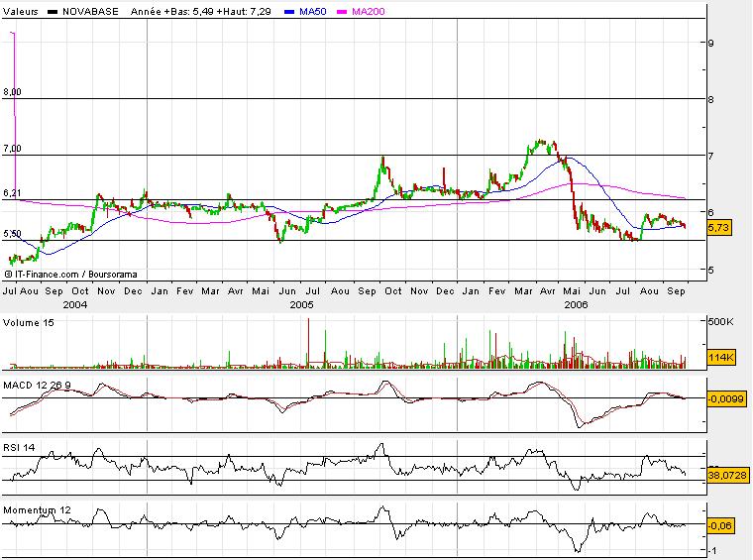
Task: Click the 'Volume 15' panel label
Action: point(29,323)
